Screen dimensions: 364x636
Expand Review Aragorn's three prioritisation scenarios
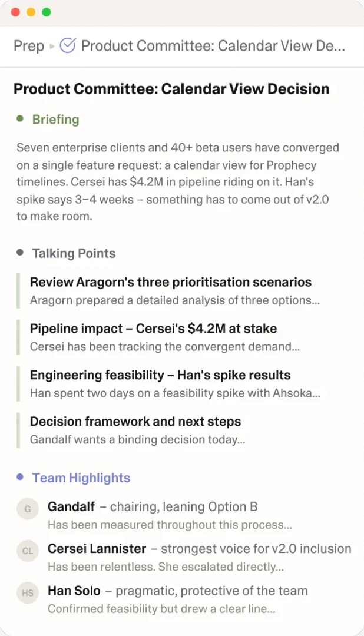pyautogui.click(x=171, y=282)
